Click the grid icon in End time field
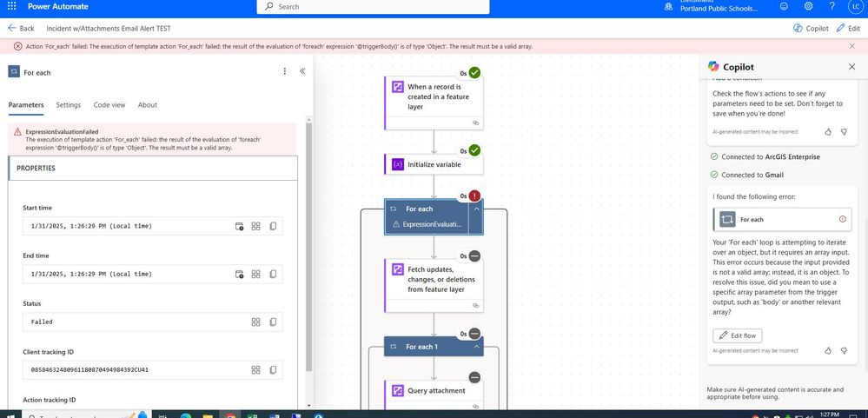The height and width of the screenshot is (418, 868). coord(255,274)
